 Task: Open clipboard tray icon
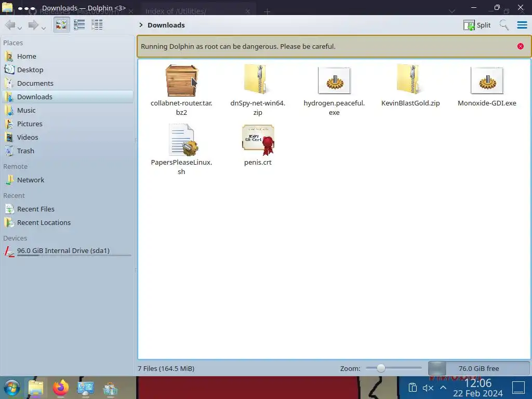(413, 388)
